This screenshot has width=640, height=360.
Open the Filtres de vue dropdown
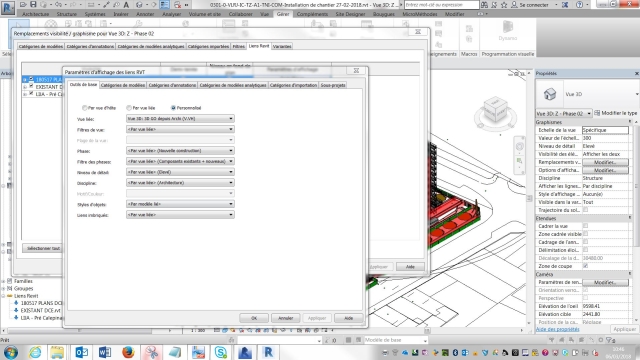pyautogui.click(x=180, y=129)
